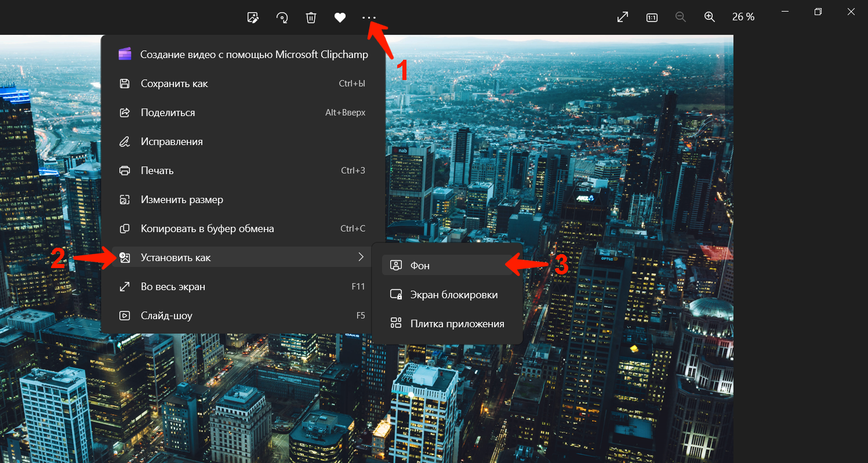
Task: Expand the Установить как submenu arrow
Action: [361, 257]
